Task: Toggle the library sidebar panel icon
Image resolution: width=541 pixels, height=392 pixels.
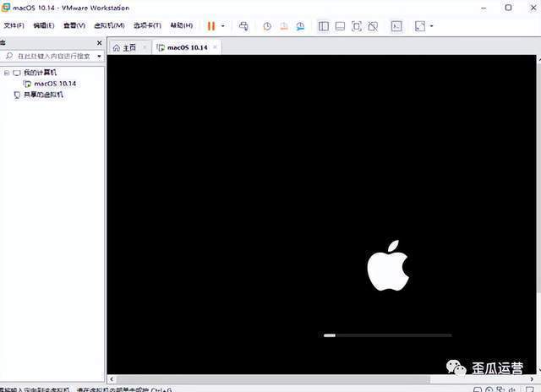Action: [323, 26]
